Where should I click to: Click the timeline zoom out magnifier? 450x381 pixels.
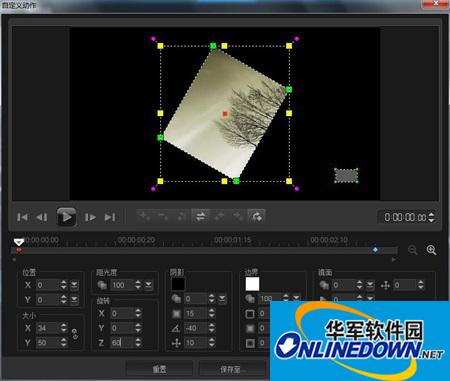click(413, 250)
